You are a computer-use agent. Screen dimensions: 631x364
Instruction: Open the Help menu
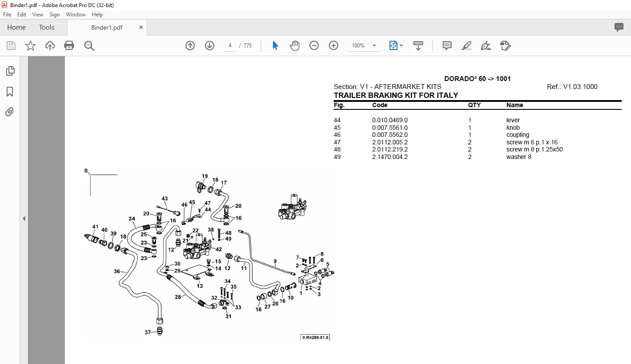pos(97,15)
